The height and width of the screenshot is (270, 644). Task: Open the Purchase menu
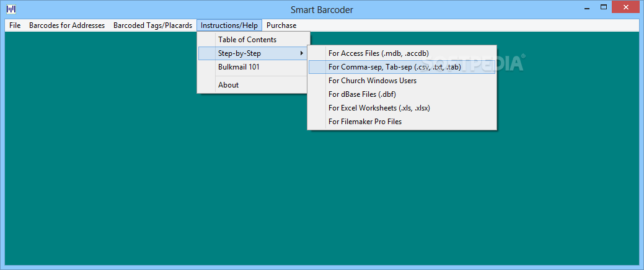click(281, 25)
